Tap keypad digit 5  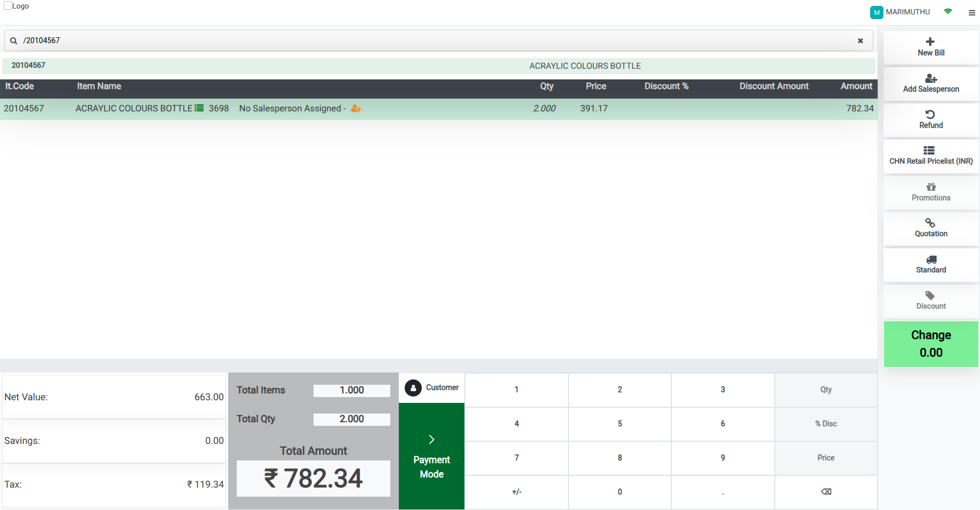[620, 424]
